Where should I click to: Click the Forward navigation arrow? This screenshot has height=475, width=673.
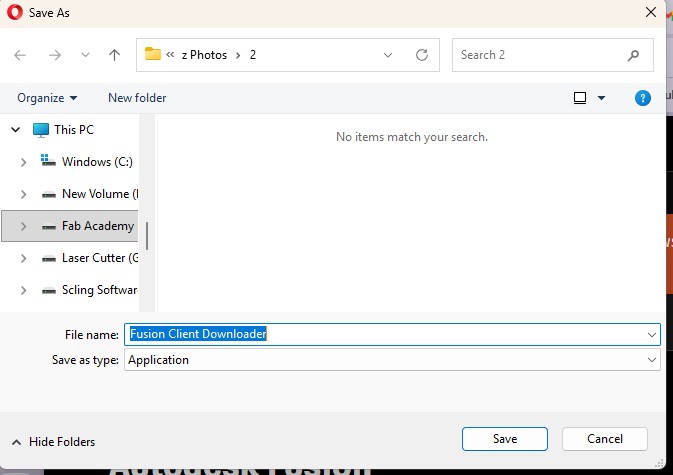(55, 55)
